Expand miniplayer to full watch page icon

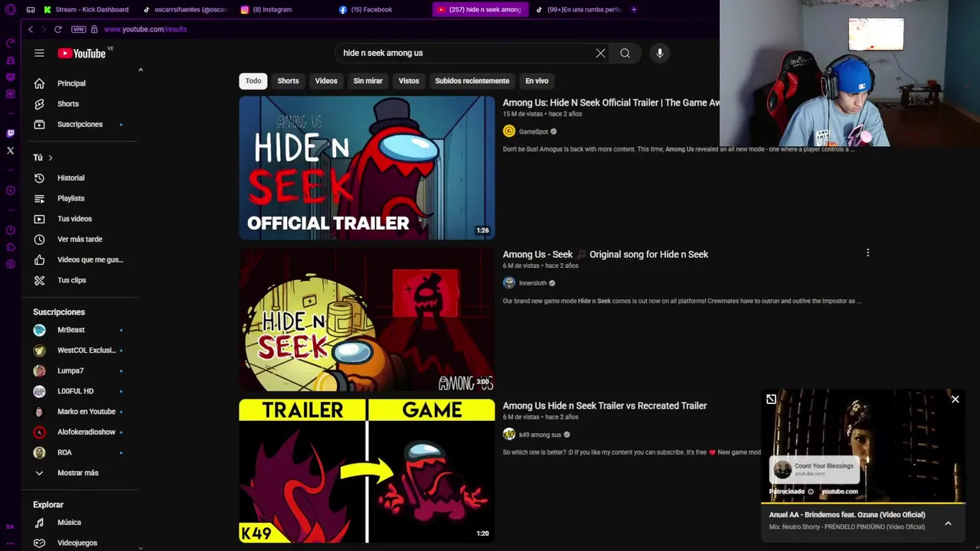coord(771,399)
